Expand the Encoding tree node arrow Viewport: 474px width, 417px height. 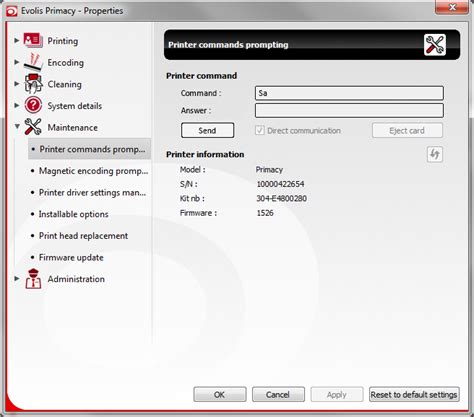coord(16,62)
